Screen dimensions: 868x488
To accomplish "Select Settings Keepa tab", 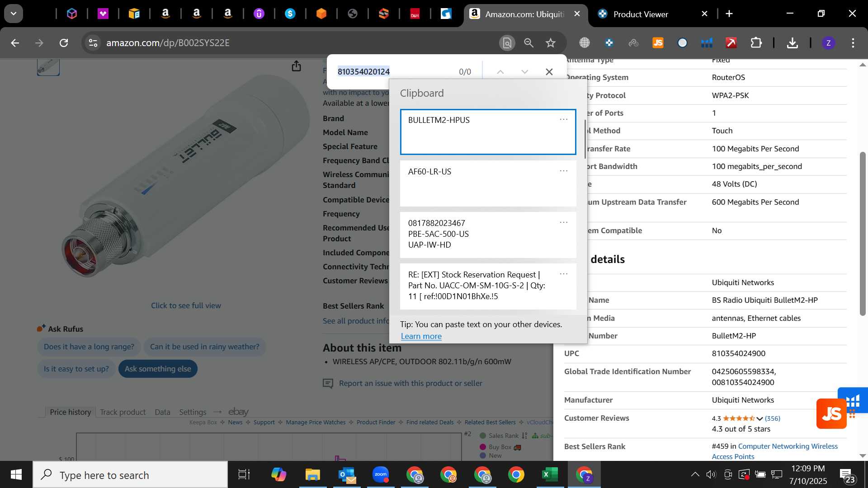I will [193, 412].
